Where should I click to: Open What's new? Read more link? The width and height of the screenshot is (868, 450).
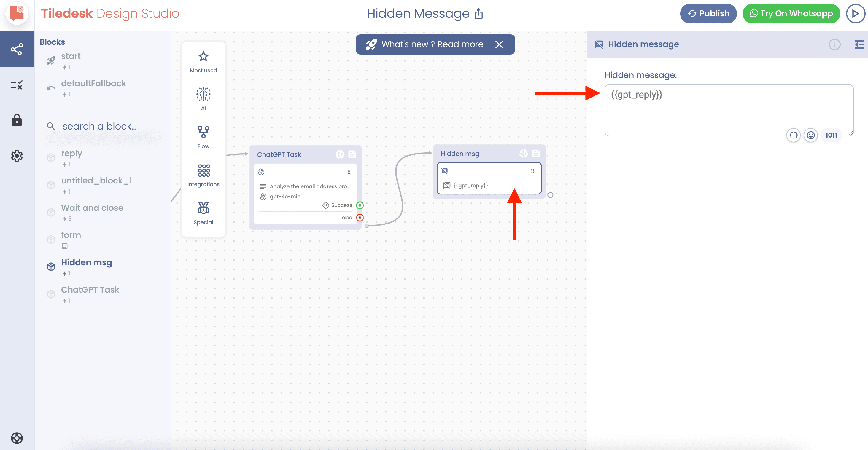432,44
